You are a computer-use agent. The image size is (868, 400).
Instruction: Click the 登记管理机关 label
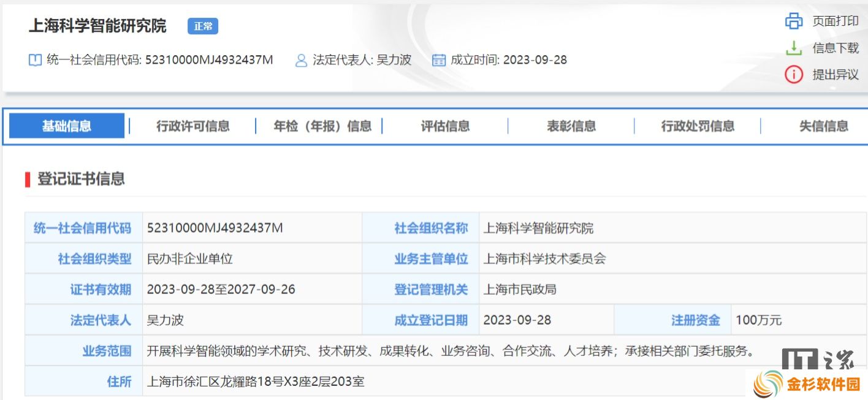[x=431, y=289]
